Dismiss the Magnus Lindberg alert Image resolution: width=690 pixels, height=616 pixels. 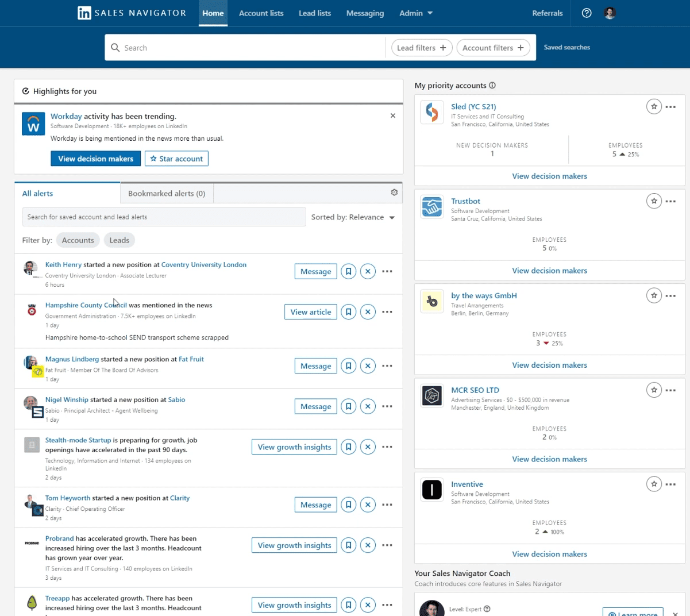[368, 366]
